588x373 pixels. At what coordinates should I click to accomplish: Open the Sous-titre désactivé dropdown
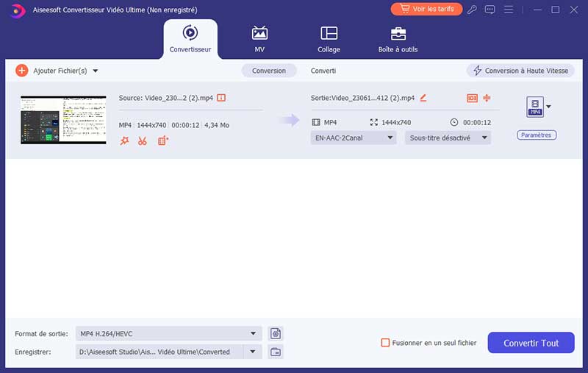tap(448, 138)
